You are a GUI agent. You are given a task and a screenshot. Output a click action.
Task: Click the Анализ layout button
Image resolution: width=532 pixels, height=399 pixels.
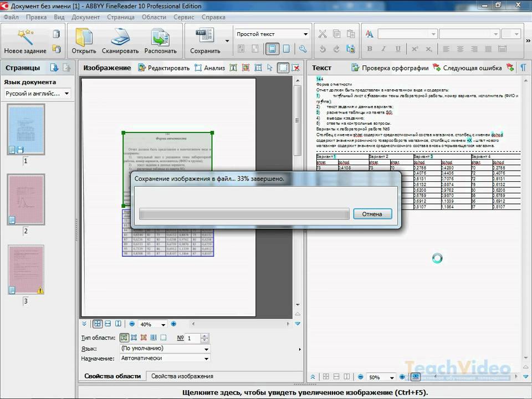(209, 68)
